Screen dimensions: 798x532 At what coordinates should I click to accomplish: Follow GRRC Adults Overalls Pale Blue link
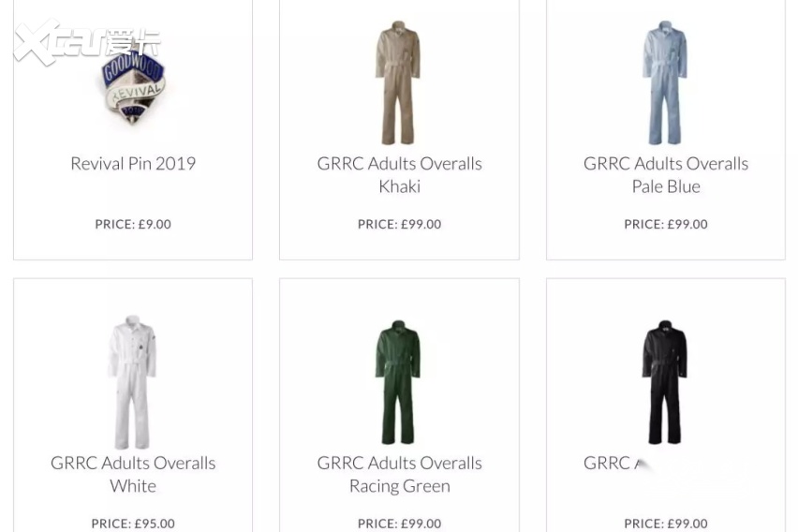666,174
